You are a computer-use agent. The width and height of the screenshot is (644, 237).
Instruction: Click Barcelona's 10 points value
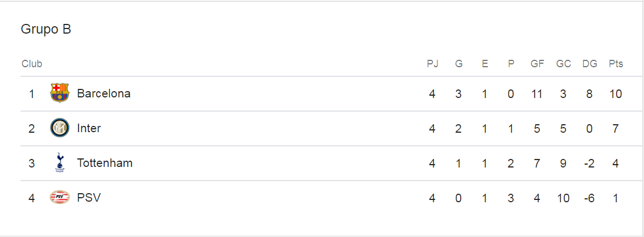point(615,93)
